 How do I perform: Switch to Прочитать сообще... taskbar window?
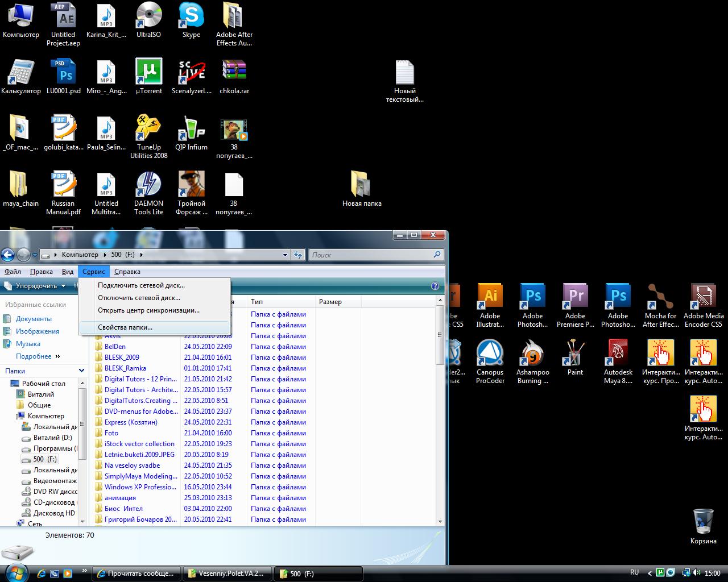coord(136,573)
